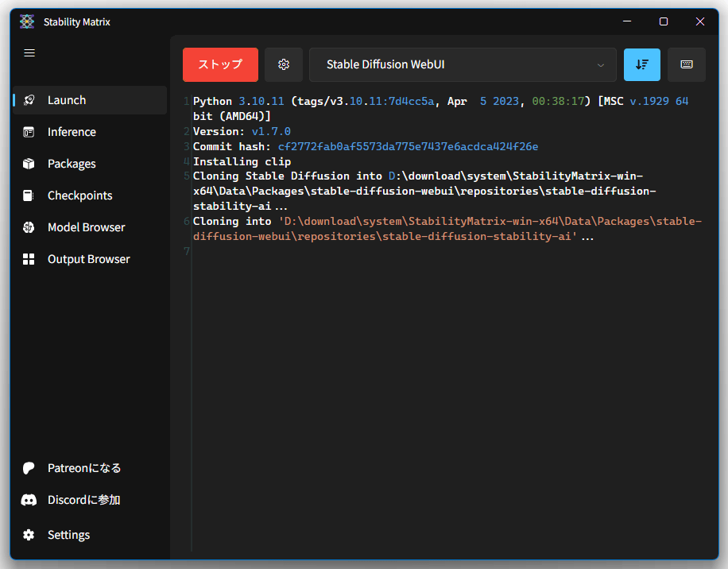Maximize the Stability Matrix window
Viewport: 728px width, 569px height.
(x=664, y=21)
